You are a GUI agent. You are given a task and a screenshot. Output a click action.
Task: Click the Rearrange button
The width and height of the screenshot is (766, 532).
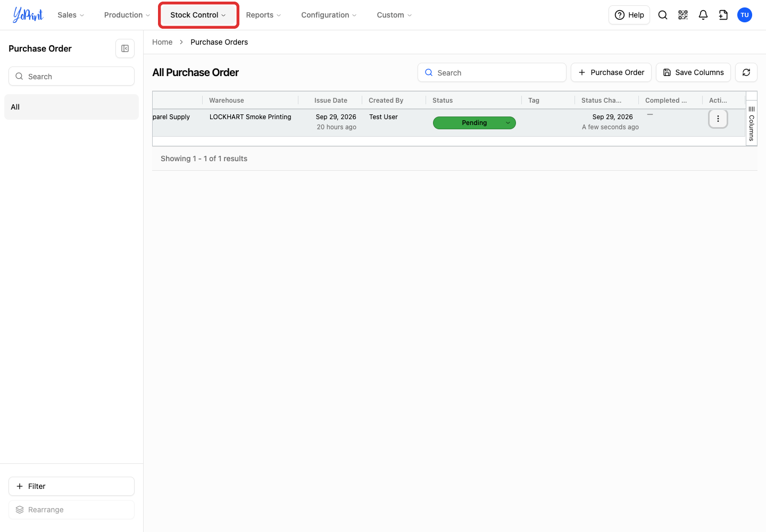71,510
